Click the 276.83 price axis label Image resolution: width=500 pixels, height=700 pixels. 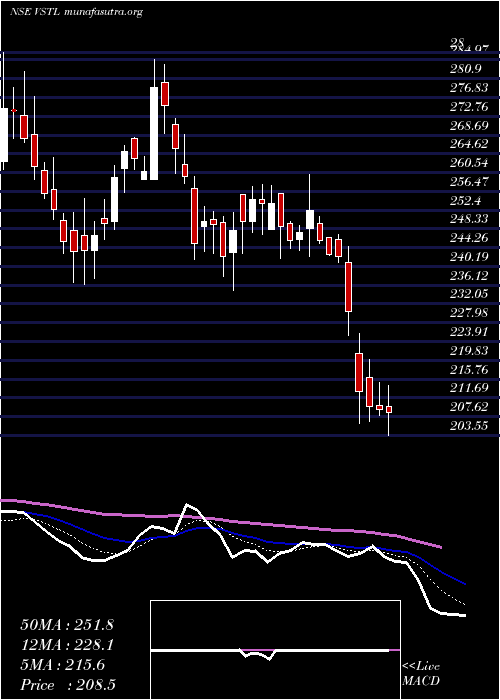coord(469,88)
